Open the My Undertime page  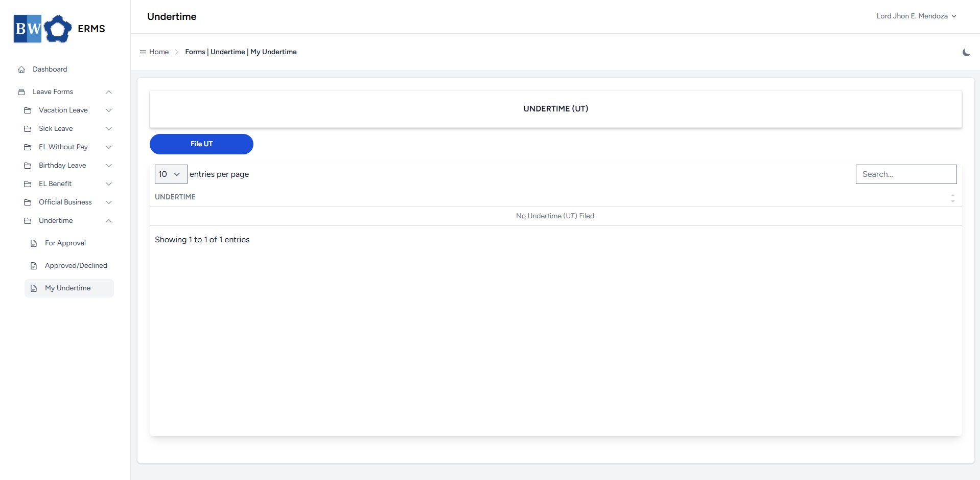pyautogui.click(x=69, y=288)
